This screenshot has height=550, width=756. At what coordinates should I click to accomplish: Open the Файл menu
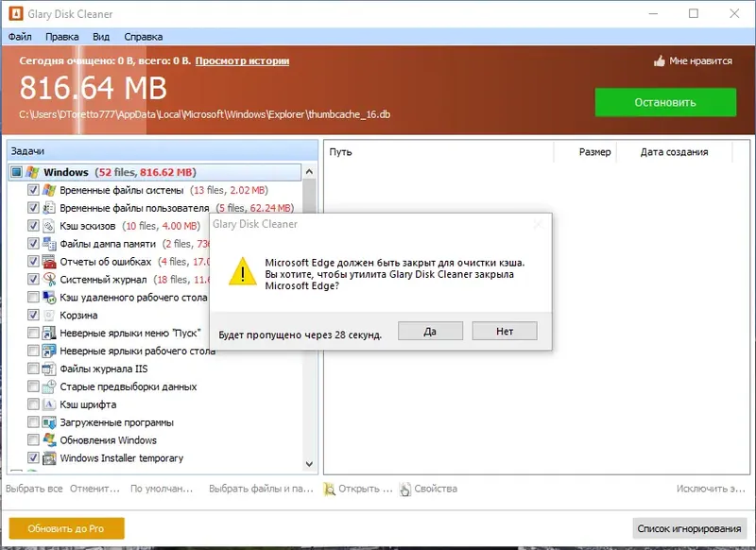point(20,37)
